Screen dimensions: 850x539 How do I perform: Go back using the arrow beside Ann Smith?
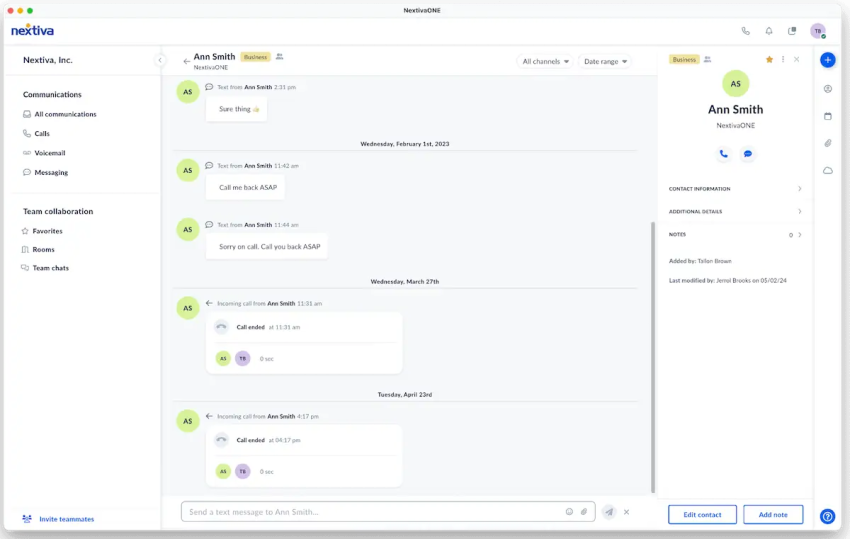tap(186, 61)
